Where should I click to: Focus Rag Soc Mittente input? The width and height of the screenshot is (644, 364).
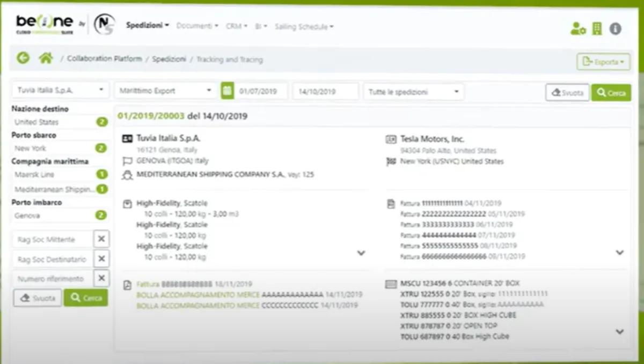coord(53,239)
